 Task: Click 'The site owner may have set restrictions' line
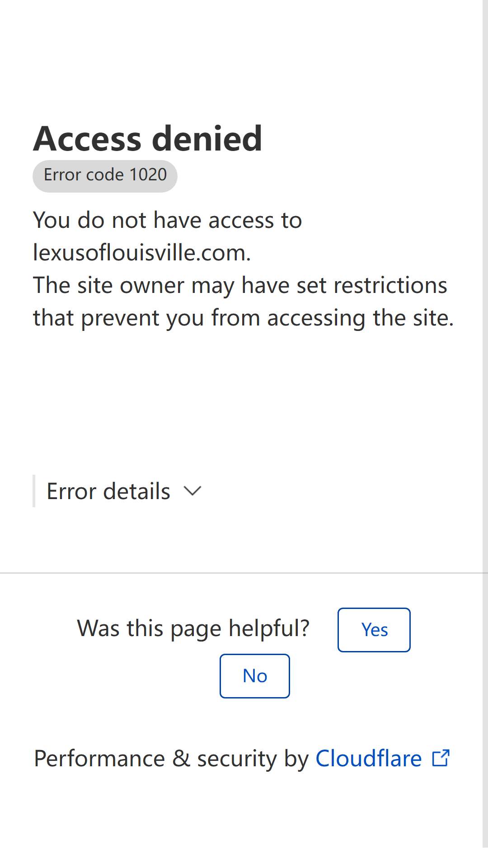pos(240,285)
